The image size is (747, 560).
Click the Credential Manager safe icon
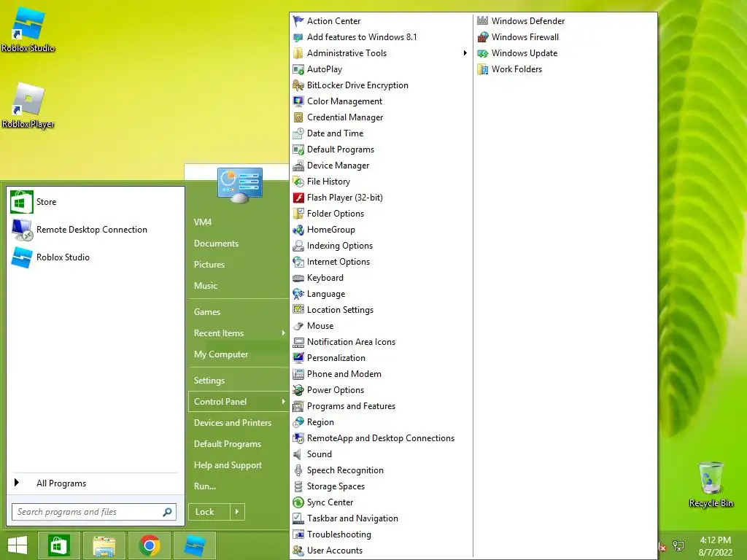pyautogui.click(x=298, y=117)
